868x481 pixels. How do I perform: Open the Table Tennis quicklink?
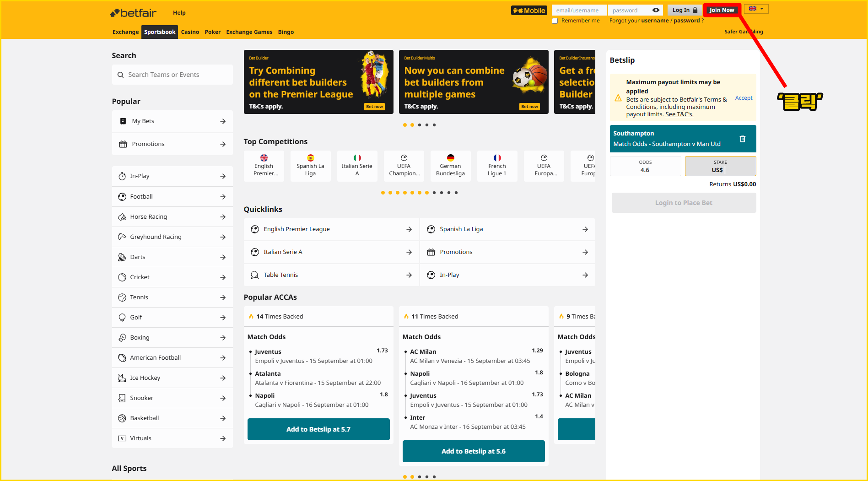[x=331, y=275]
